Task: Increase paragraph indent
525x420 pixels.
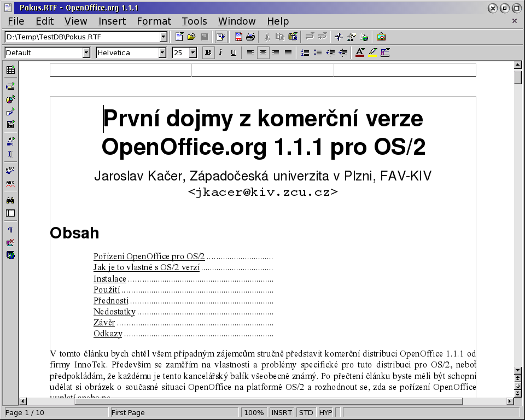Action: [x=343, y=52]
